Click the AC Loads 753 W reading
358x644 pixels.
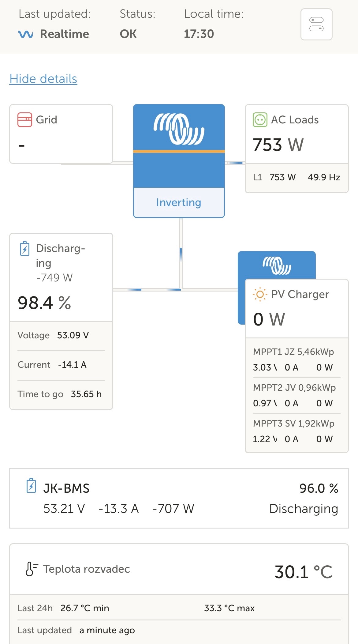tap(278, 145)
